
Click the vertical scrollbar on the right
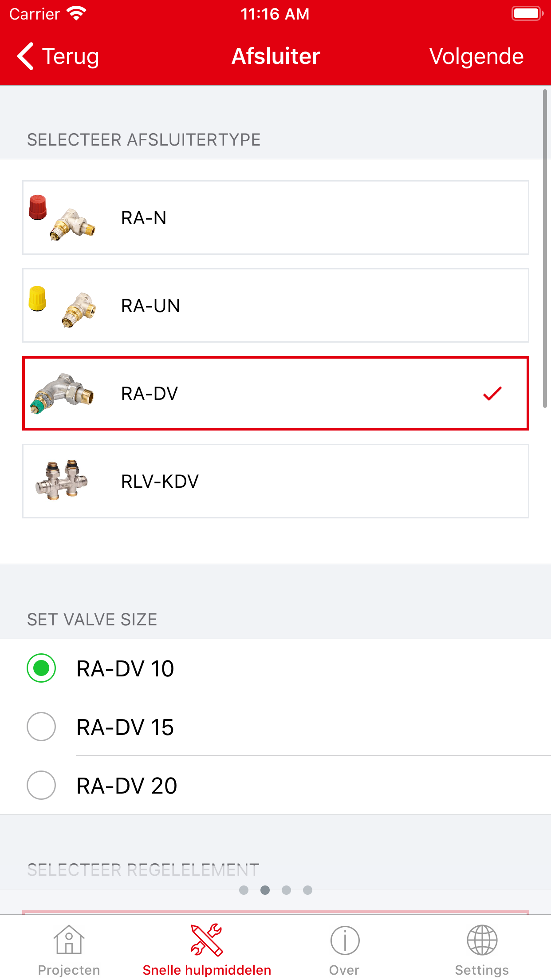pos(545,249)
